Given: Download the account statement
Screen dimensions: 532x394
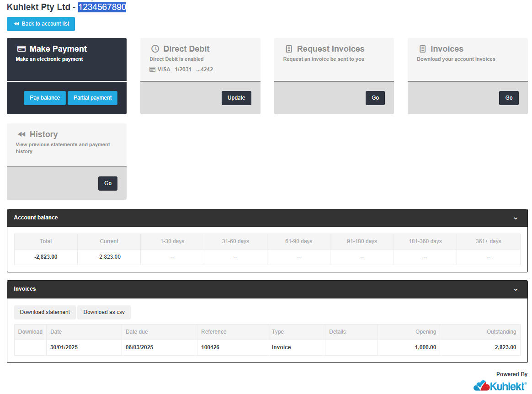Looking at the screenshot, I should (45, 312).
